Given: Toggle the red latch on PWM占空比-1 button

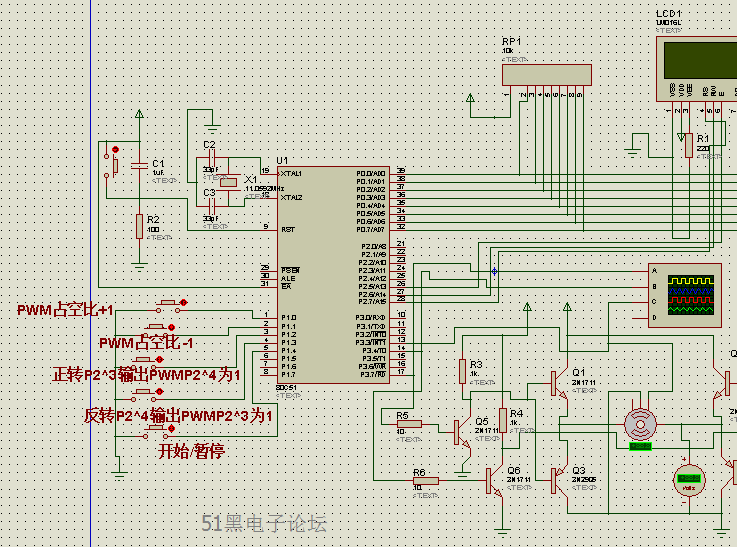Looking at the screenshot, I should pyautogui.click(x=171, y=327).
